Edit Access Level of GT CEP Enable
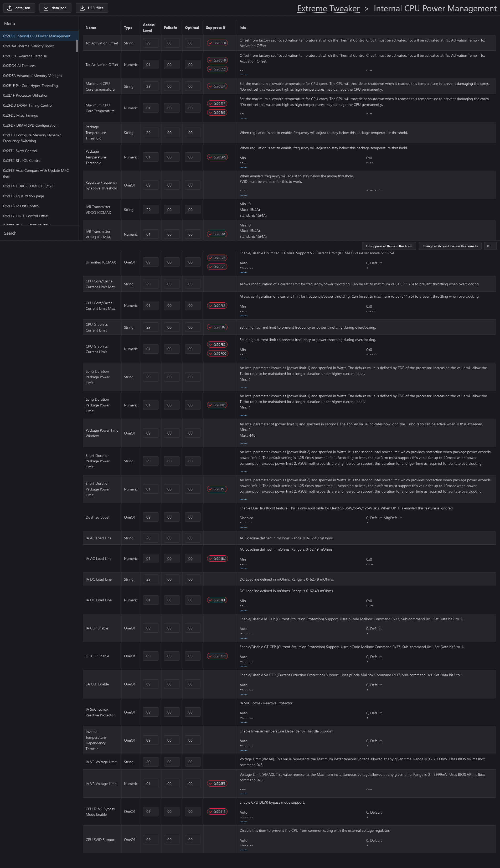500x868 pixels. [150, 656]
